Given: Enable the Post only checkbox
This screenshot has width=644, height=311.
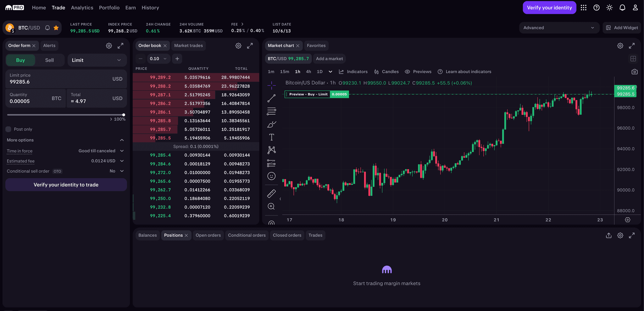Looking at the screenshot, I should coord(8,129).
